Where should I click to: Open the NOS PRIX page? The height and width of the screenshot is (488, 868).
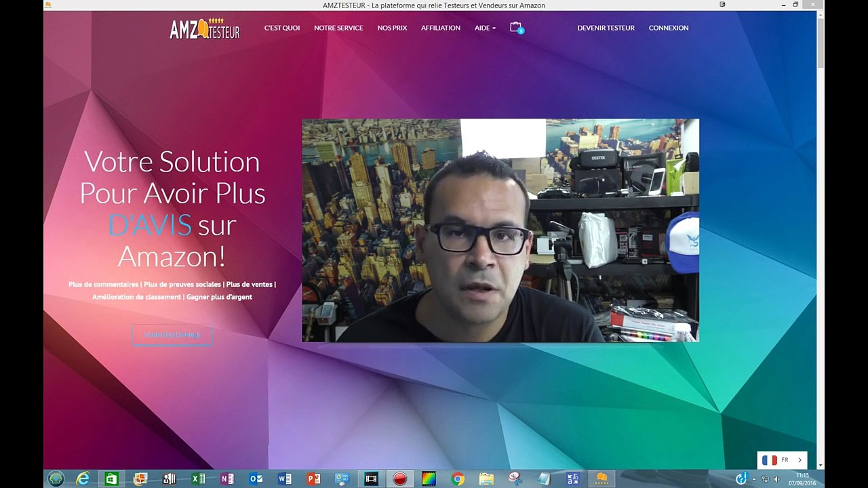pyautogui.click(x=392, y=28)
